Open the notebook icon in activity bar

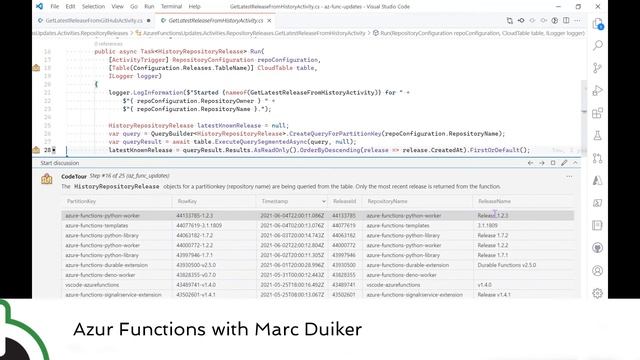(x=598, y=225)
